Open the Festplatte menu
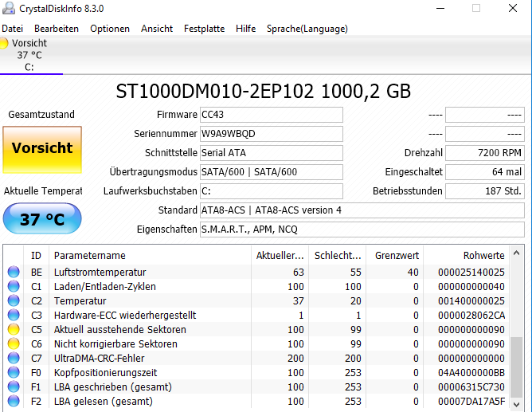The width and height of the screenshot is (532, 412). coord(204,29)
